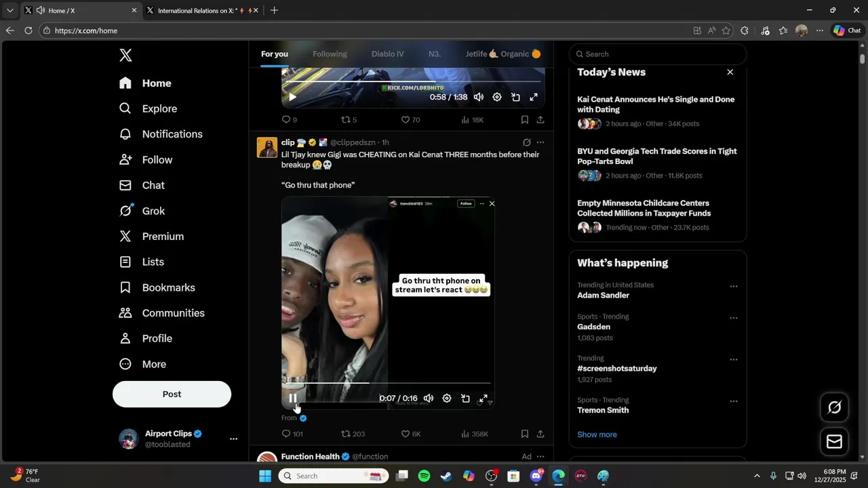Open the Edge favorites list icon

(783, 30)
